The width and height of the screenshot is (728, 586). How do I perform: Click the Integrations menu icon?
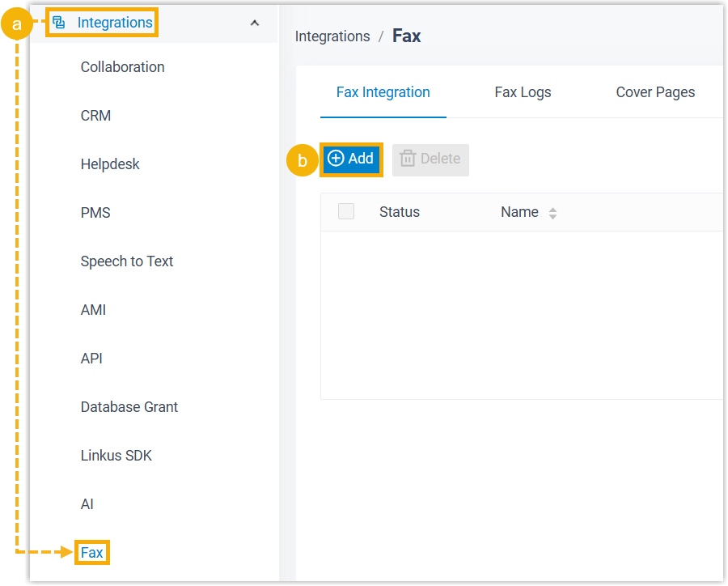(58, 23)
